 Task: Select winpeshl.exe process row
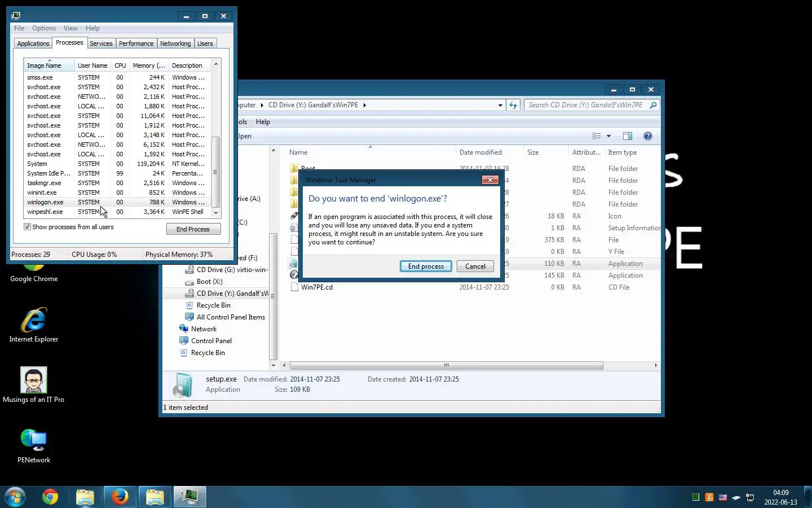click(x=117, y=212)
